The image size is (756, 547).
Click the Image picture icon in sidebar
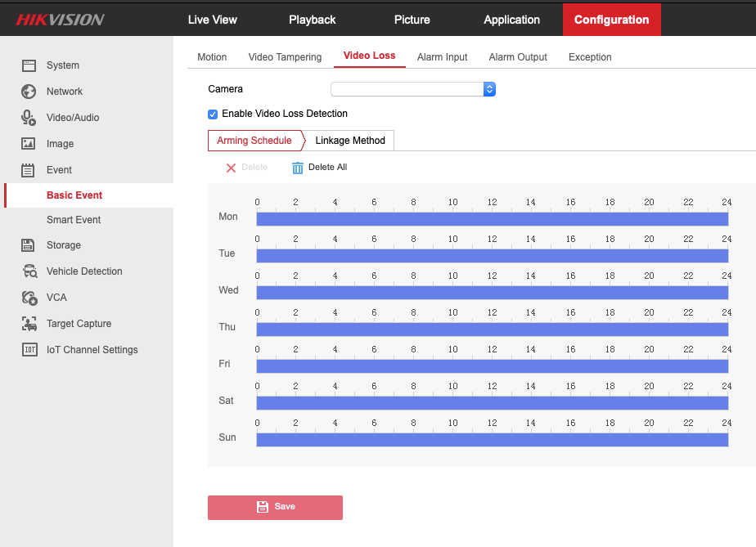coord(29,144)
